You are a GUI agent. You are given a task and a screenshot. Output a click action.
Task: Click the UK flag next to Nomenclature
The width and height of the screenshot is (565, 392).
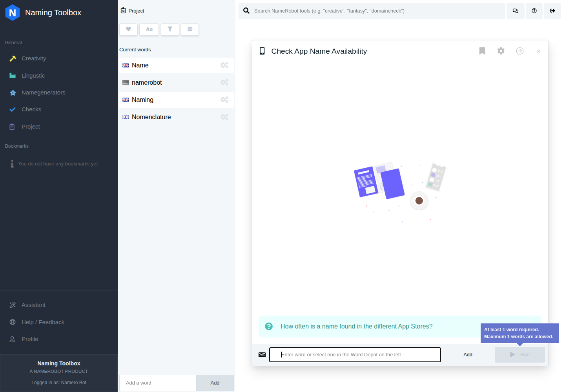(x=126, y=117)
